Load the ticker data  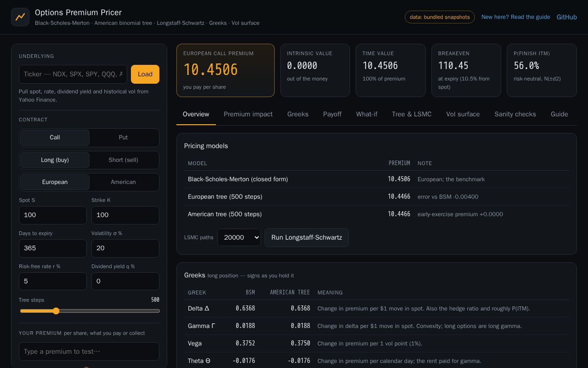pos(145,74)
